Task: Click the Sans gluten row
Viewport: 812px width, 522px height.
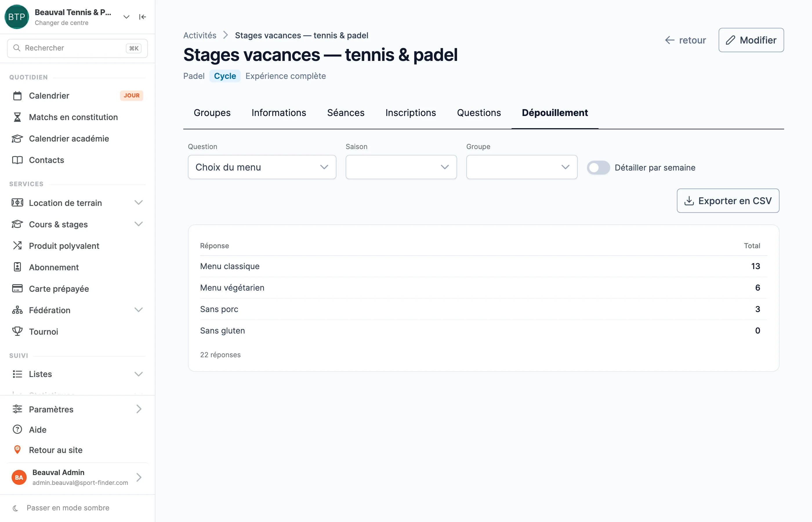Action: tap(483, 331)
